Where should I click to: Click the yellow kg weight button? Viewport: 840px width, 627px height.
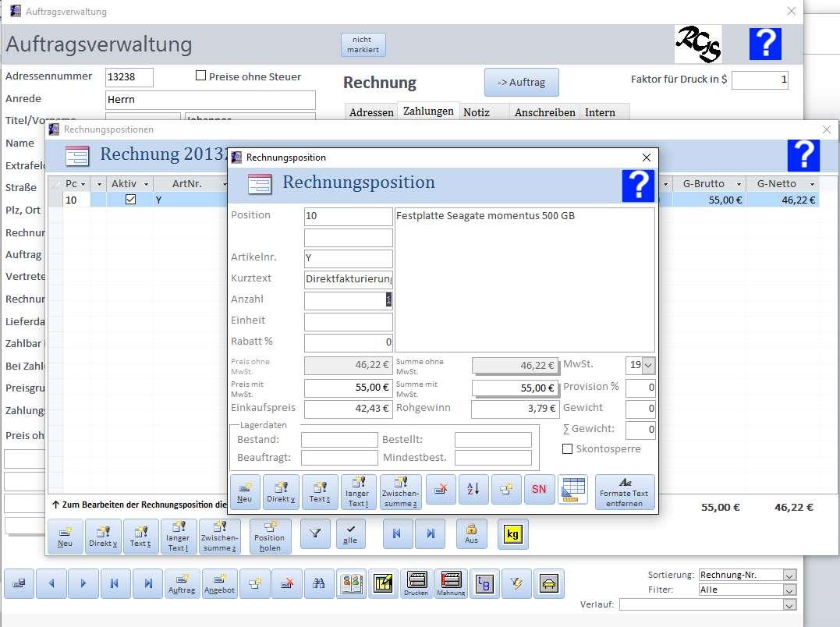pos(512,535)
